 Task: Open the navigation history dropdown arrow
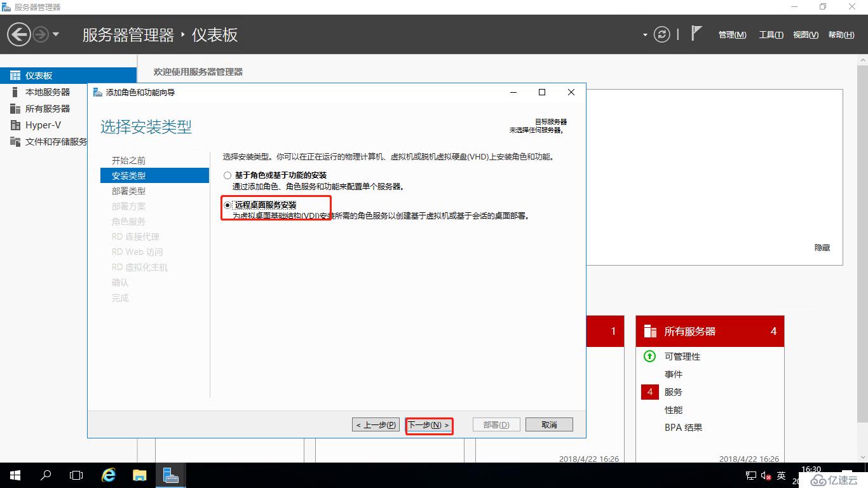pos(56,34)
